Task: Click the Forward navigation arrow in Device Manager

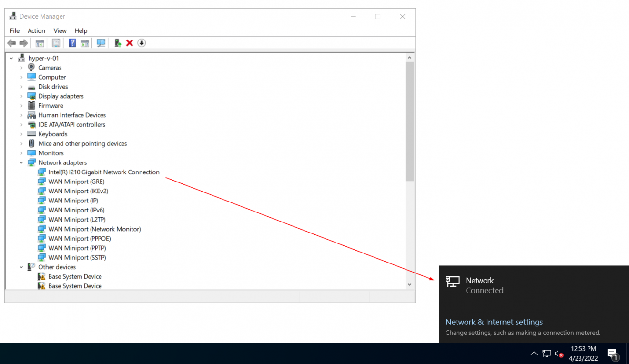Action: tap(24, 43)
